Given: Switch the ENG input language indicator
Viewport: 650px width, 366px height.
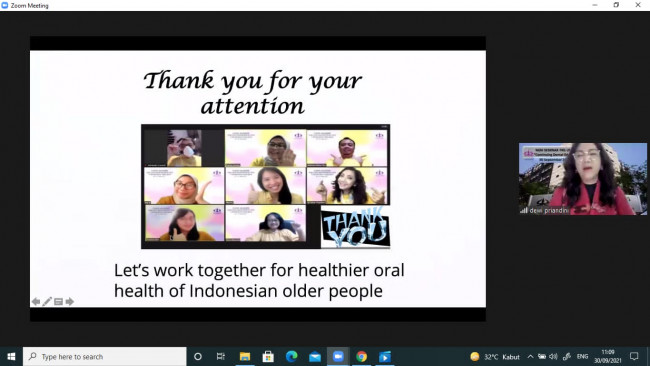Looking at the screenshot, I should coord(582,356).
